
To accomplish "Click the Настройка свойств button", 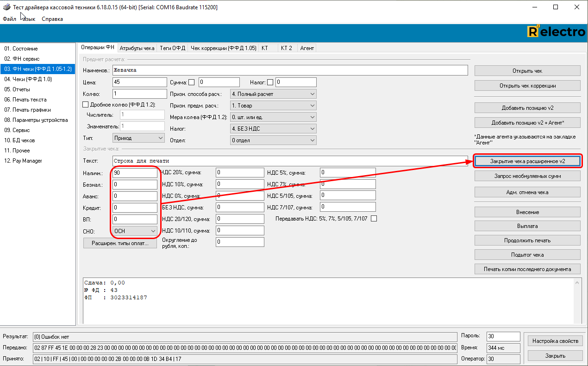I will click(x=555, y=341).
